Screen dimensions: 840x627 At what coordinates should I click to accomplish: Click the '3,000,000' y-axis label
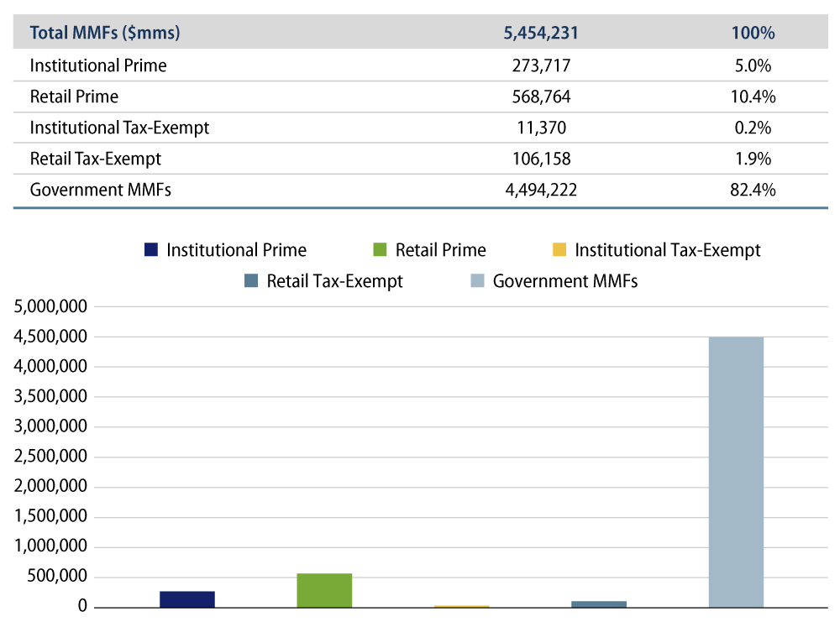tap(50, 426)
